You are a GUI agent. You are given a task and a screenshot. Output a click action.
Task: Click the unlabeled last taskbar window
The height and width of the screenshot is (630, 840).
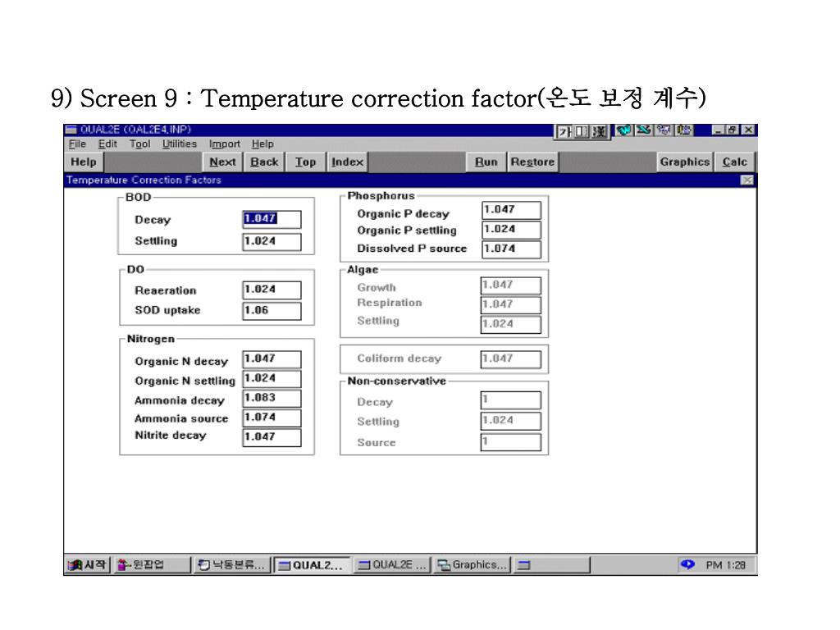coord(552,564)
